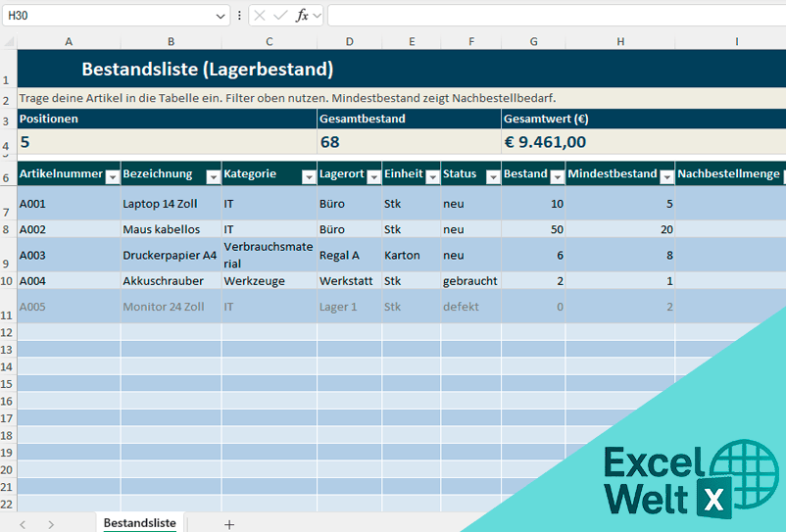
Task: Select cell 'Druckerpapier A4'
Action: tap(171, 255)
